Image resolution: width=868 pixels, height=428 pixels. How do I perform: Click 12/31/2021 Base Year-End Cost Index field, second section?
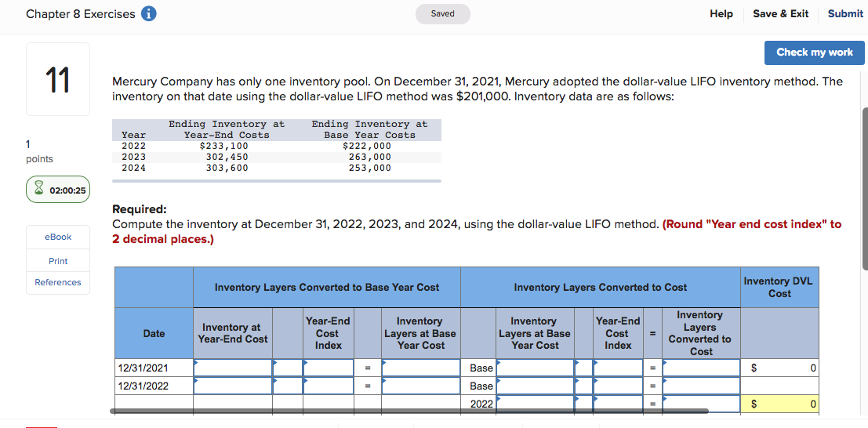(x=618, y=368)
